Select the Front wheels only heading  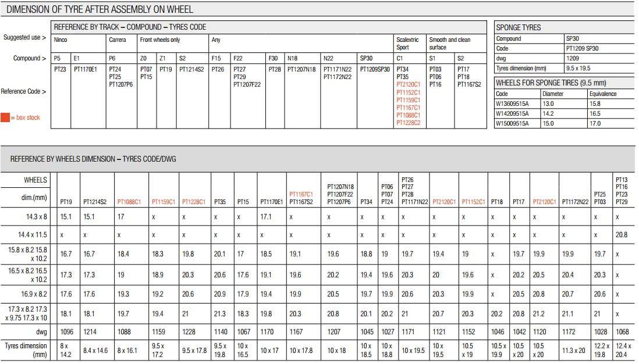(x=160, y=40)
